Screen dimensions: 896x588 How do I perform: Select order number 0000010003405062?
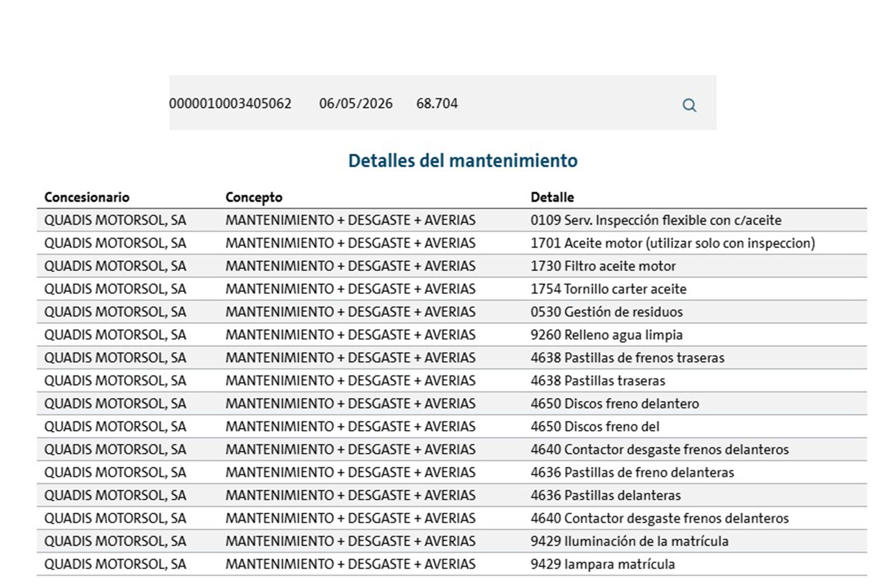[230, 104]
